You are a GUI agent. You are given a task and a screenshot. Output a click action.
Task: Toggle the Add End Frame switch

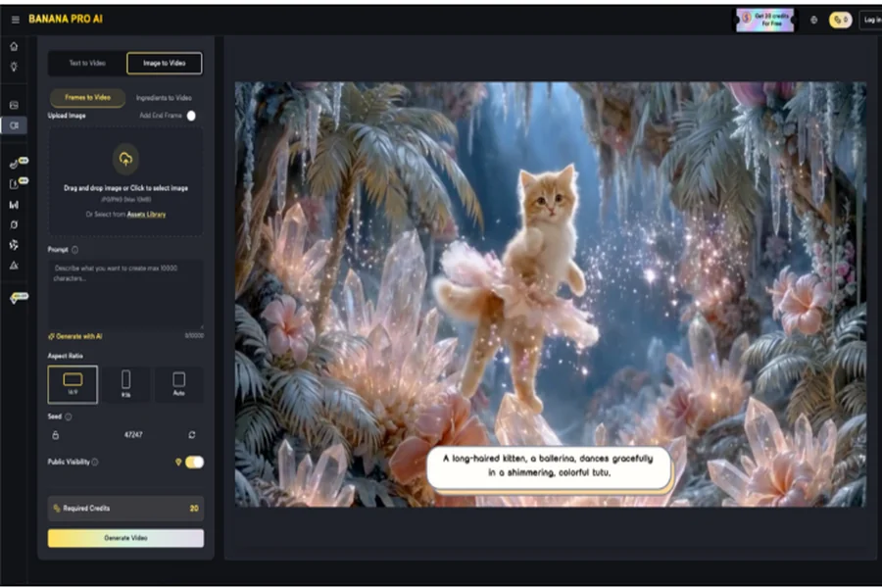(x=191, y=116)
